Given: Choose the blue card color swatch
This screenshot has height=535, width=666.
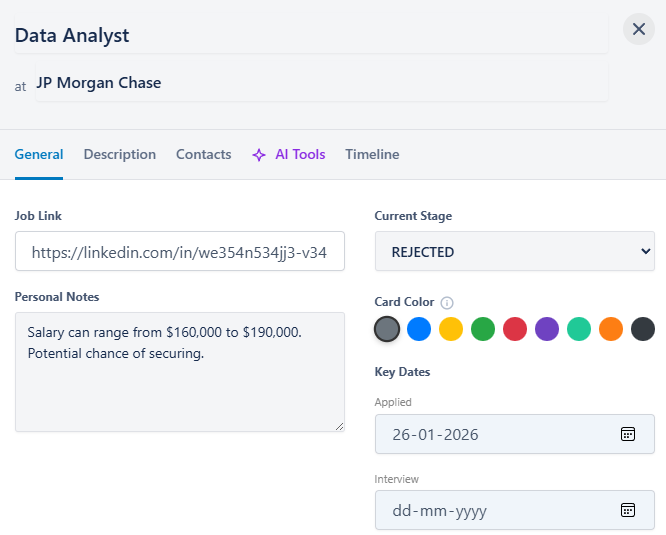Looking at the screenshot, I should click(x=419, y=329).
